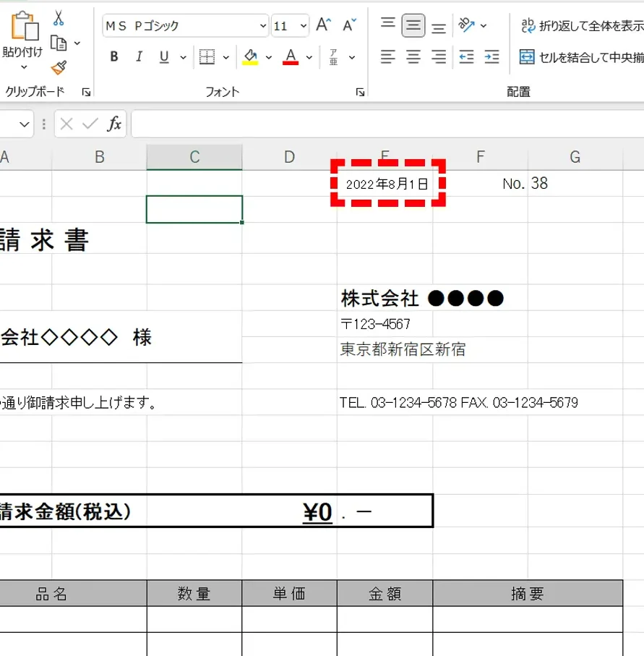Select the 請求書 title cell
The width and height of the screenshot is (644, 656).
(44, 240)
